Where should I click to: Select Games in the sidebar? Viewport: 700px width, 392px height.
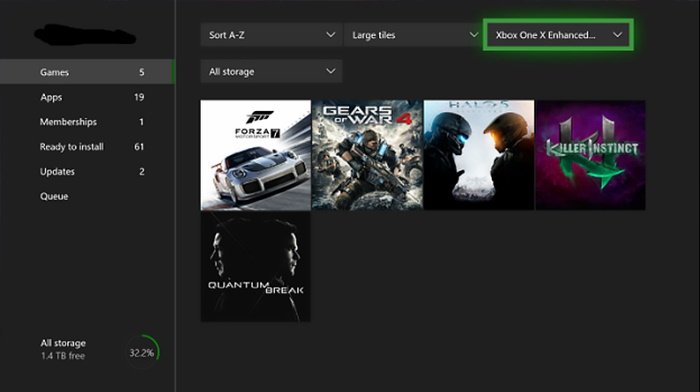[x=87, y=72]
